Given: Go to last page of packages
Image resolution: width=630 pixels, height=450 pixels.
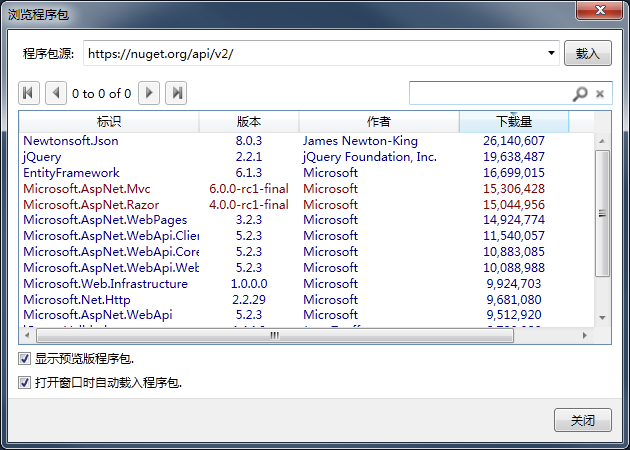Looking at the screenshot, I should point(176,93).
